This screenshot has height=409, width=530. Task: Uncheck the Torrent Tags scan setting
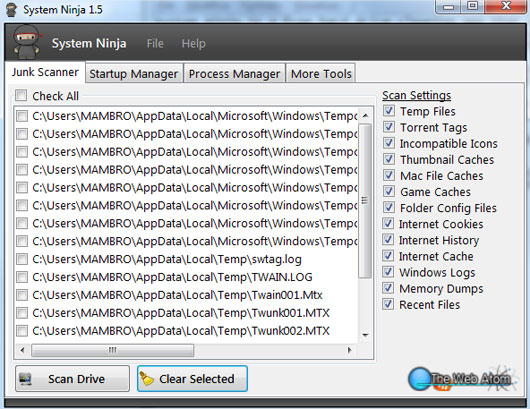tap(389, 127)
